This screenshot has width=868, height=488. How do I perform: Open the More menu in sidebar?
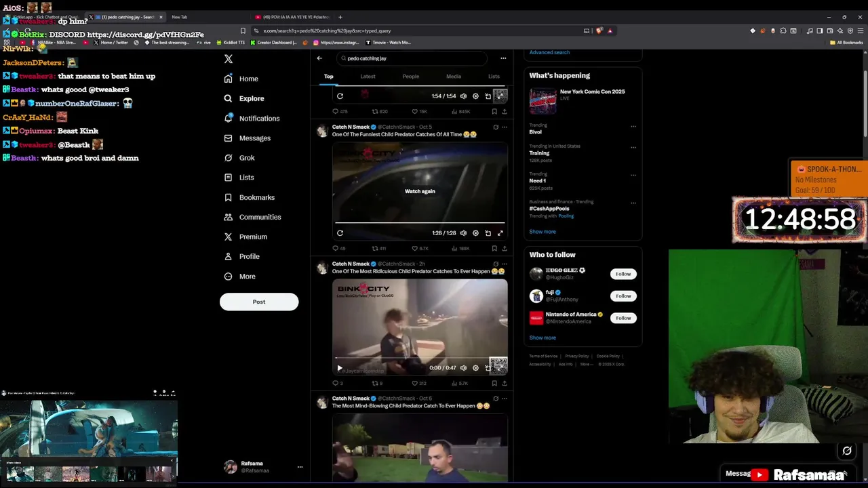239,277
